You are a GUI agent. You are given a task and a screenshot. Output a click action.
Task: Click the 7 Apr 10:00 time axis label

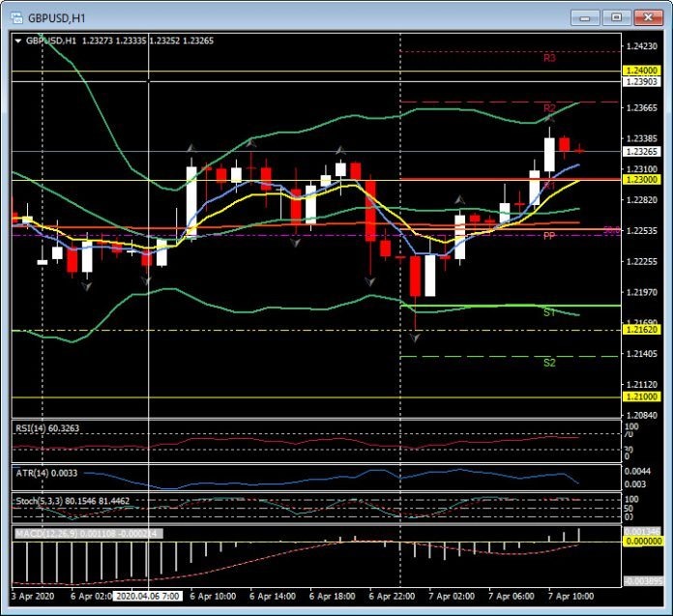pos(571,597)
